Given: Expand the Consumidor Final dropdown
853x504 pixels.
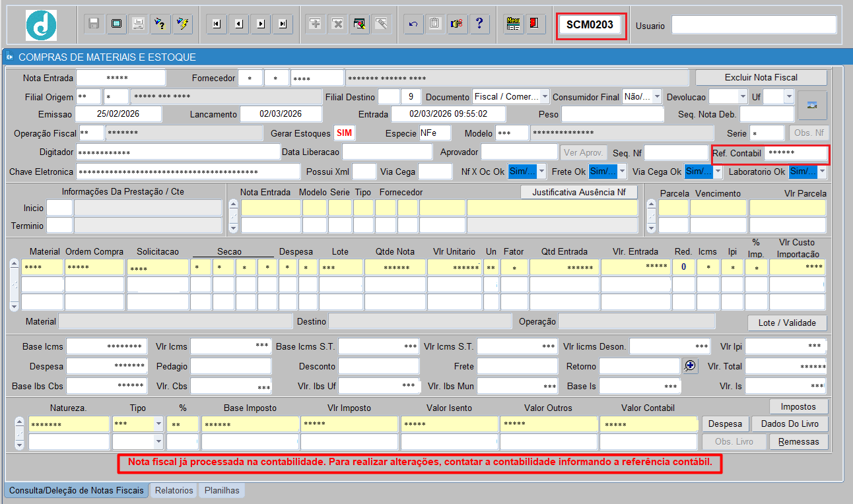Looking at the screenshot, I should [656, 97].
